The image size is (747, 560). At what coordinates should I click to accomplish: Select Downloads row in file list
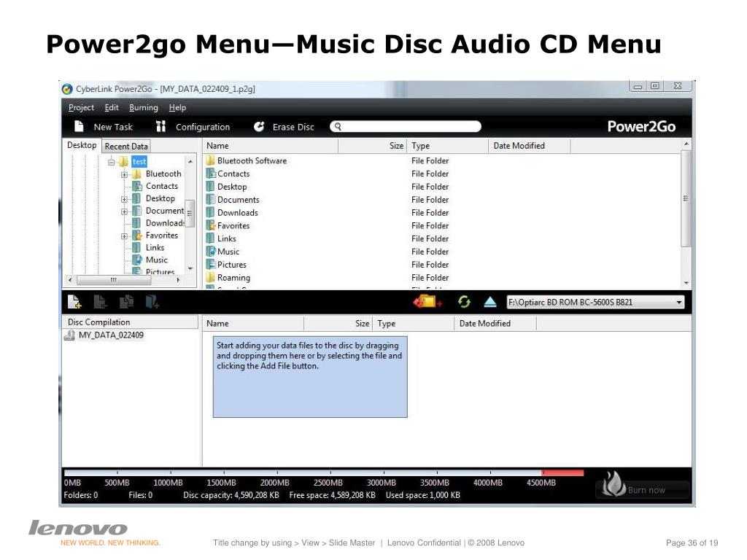443,212
